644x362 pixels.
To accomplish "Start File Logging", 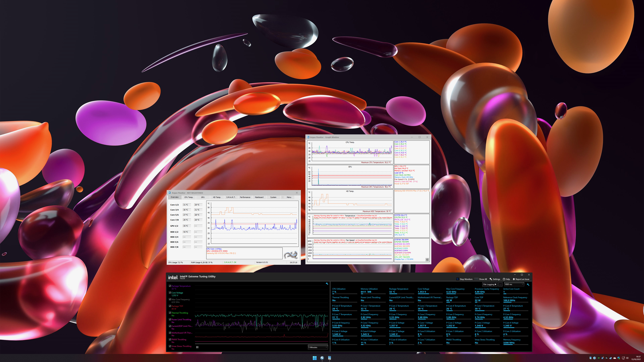I will pyautogui.click(x=490, y=284).
